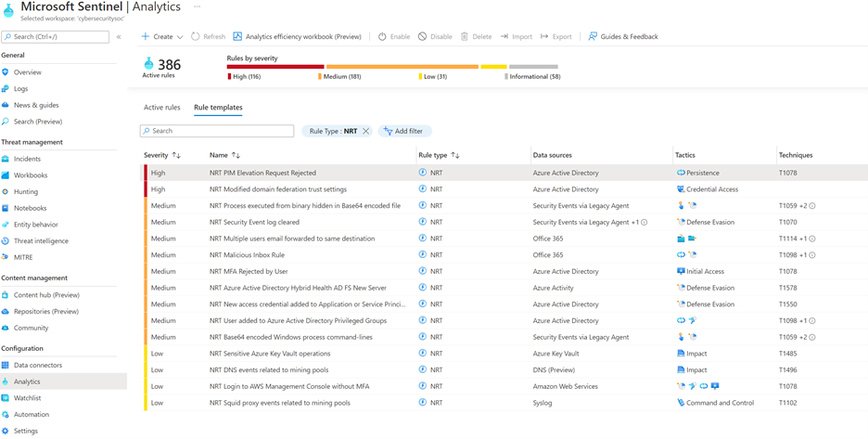Click Command and Control tactic label
The width and height of the screenshot is (868, 439).
tap(721, 403)
